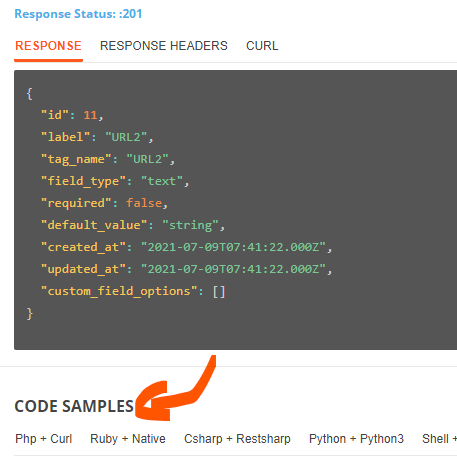
Task: Select Python + Python3 code sample
Action: 356,439
